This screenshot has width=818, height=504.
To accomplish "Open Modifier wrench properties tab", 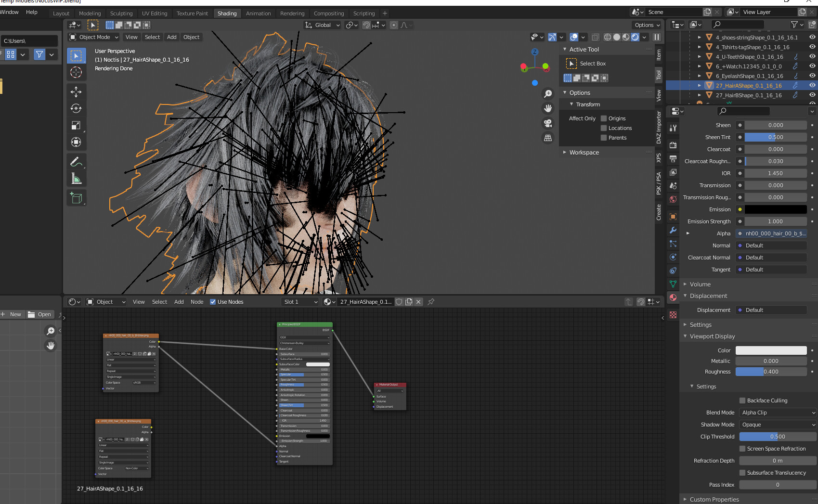I will pyautogui.click(x=673, y=230).
